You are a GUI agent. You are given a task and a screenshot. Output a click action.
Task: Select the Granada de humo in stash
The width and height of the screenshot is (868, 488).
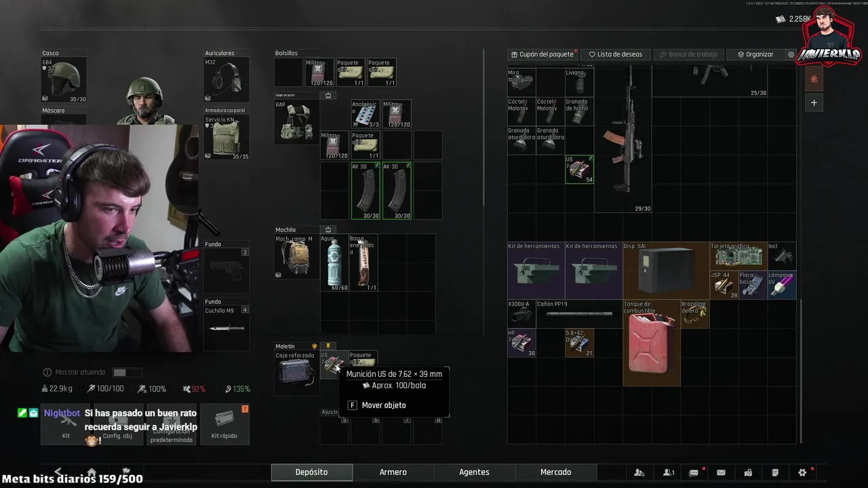(579, 111)
